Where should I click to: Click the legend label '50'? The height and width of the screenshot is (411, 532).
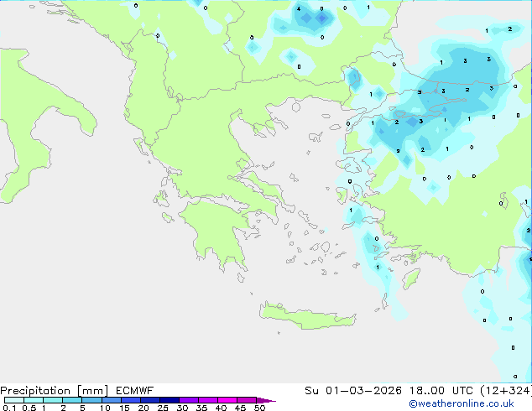(259, 408)
